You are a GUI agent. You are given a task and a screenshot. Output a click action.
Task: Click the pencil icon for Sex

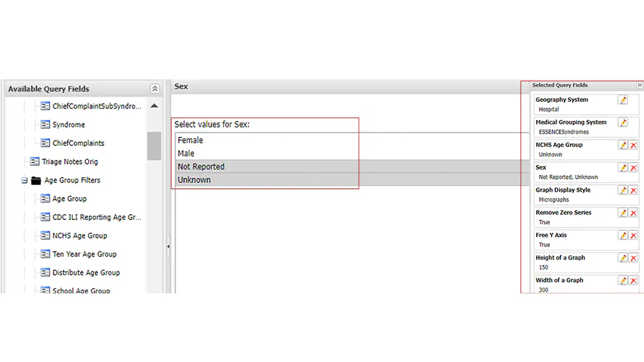[x=623, y=168]
